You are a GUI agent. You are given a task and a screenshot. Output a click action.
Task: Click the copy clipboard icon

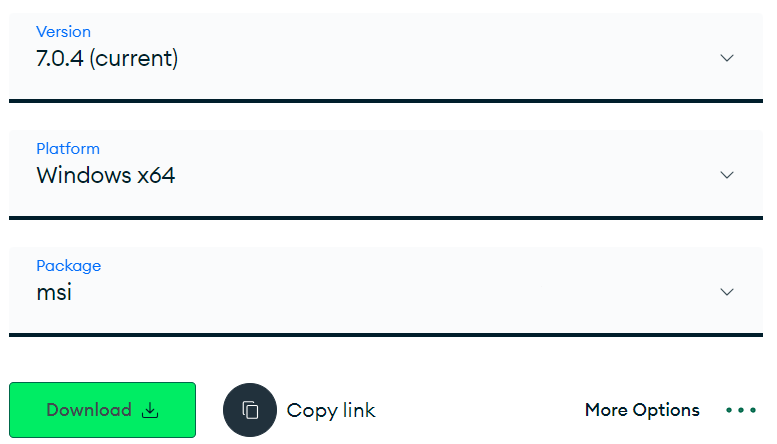[250, 410]
